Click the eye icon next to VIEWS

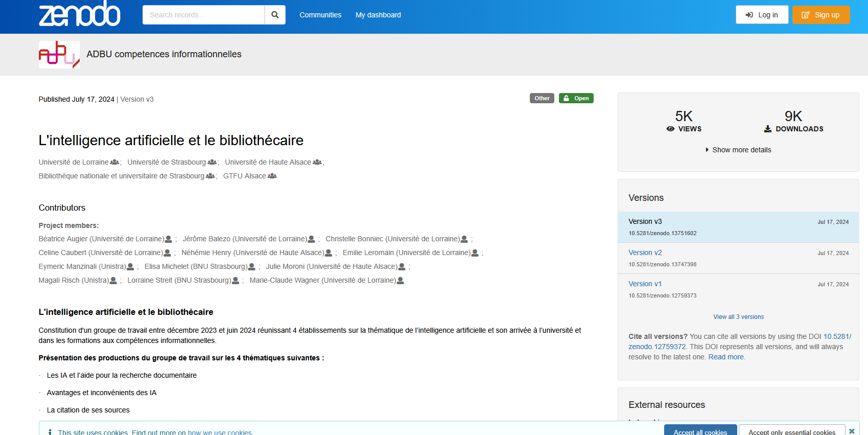(670, 129)
